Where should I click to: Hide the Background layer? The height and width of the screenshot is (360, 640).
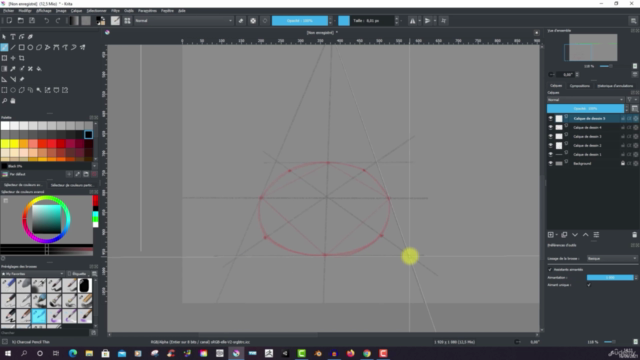tap(551, 163)
